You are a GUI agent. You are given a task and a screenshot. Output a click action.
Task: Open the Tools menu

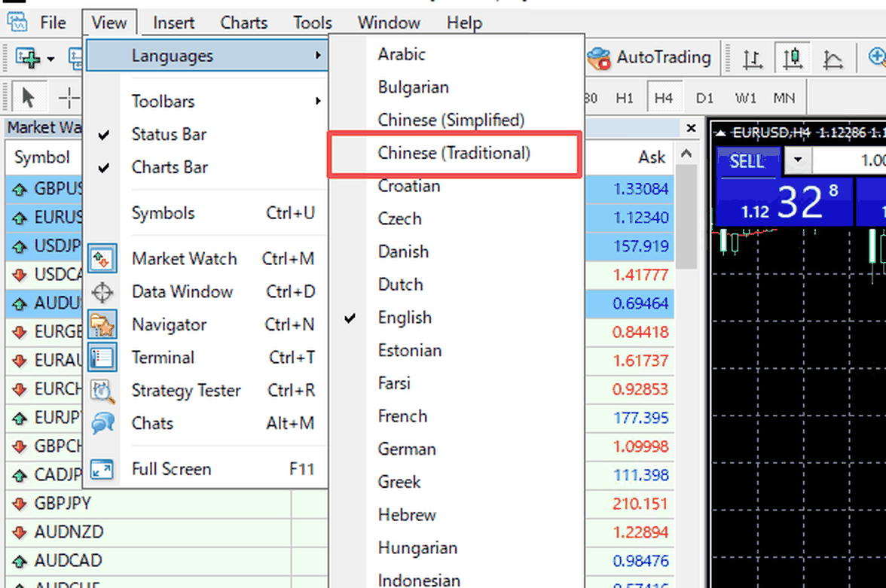tap(313, 23)
